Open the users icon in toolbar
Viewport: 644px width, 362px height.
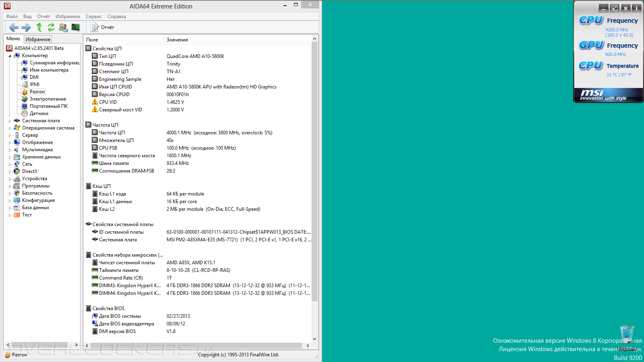pos(63,27)
